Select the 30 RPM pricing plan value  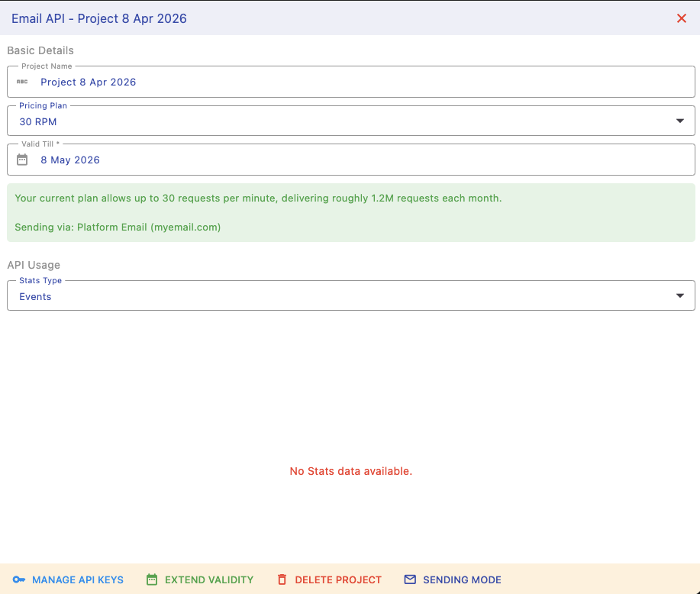pos(38,121)
